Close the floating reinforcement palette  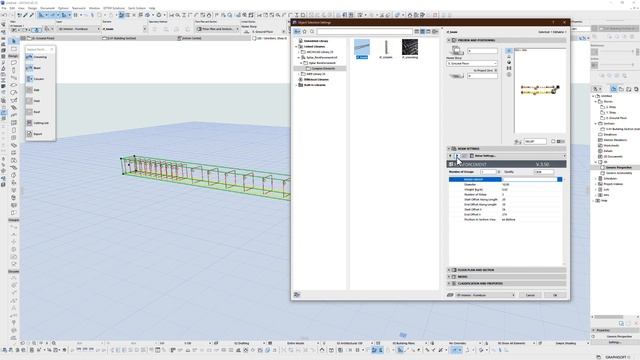[x=52, y=49]
